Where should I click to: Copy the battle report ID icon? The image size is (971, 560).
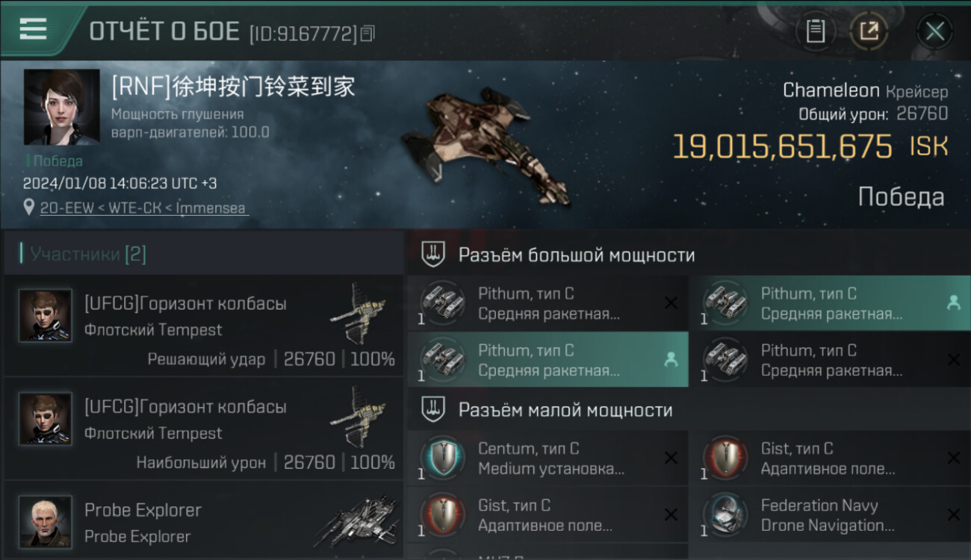coord(367,33)
